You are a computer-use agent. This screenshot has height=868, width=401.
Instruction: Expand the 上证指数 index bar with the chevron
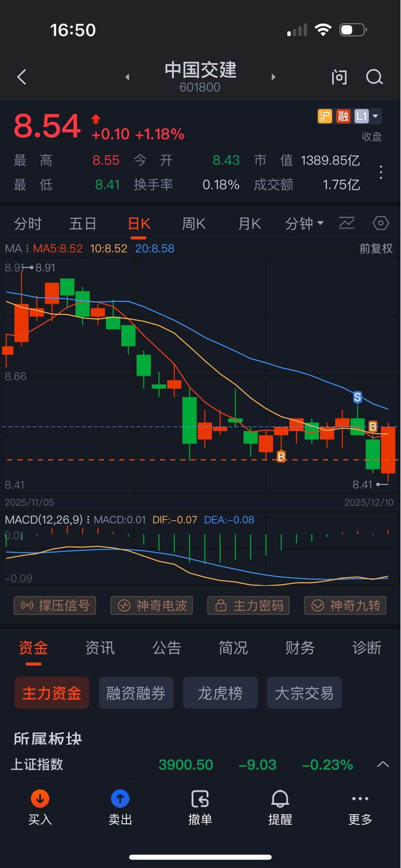coord(383,765)
